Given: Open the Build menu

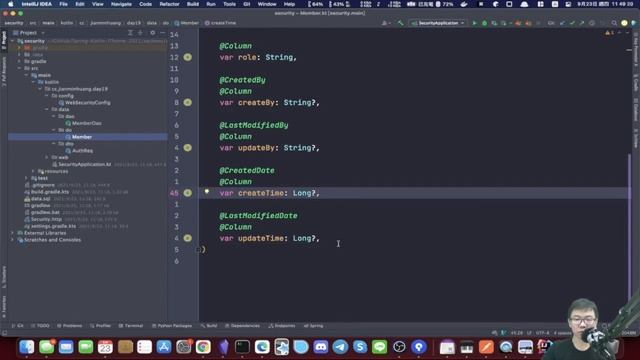Looking at the screenshot, I should click(x=193, y=4).
